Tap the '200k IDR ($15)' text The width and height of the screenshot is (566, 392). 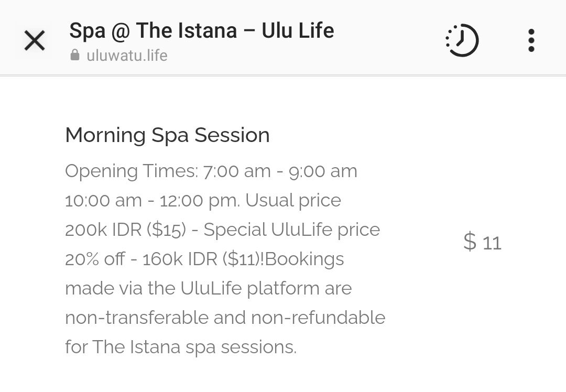pos(126,230)
